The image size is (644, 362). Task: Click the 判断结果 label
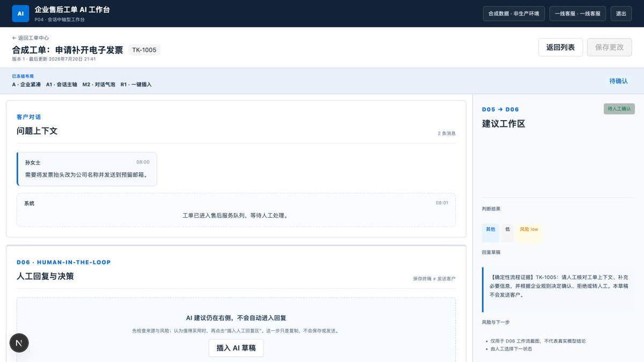pos(491,209)
